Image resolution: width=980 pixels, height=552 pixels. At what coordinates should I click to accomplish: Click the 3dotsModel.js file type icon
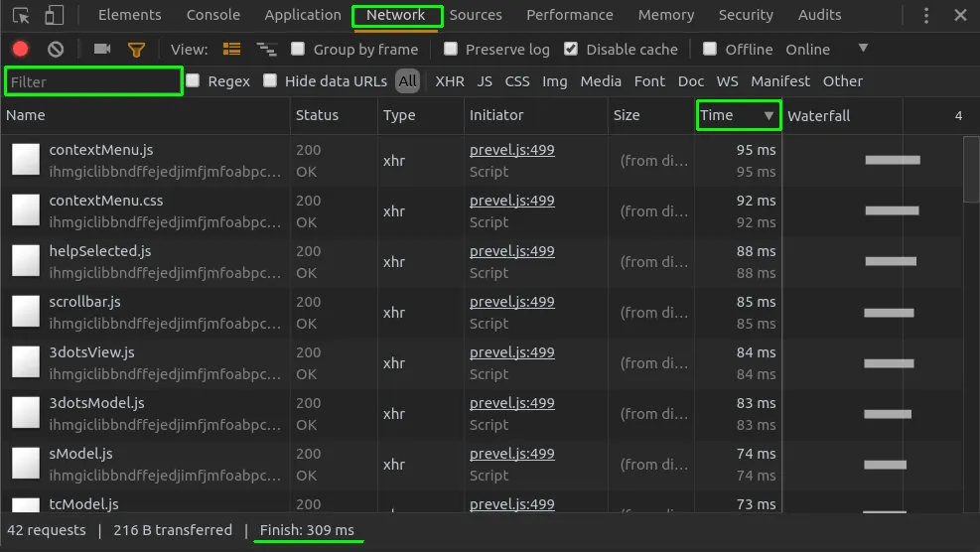tap(26, 413)
